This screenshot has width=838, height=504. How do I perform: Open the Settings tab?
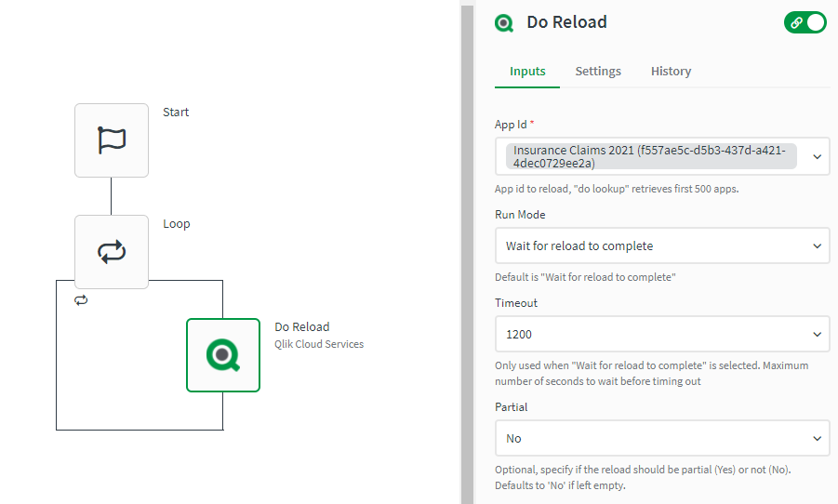click(x=598, y=72)
